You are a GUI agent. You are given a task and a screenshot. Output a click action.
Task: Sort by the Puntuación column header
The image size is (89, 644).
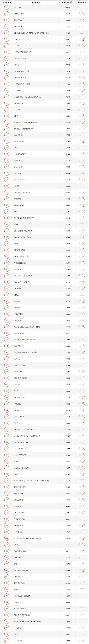(68, 2)
